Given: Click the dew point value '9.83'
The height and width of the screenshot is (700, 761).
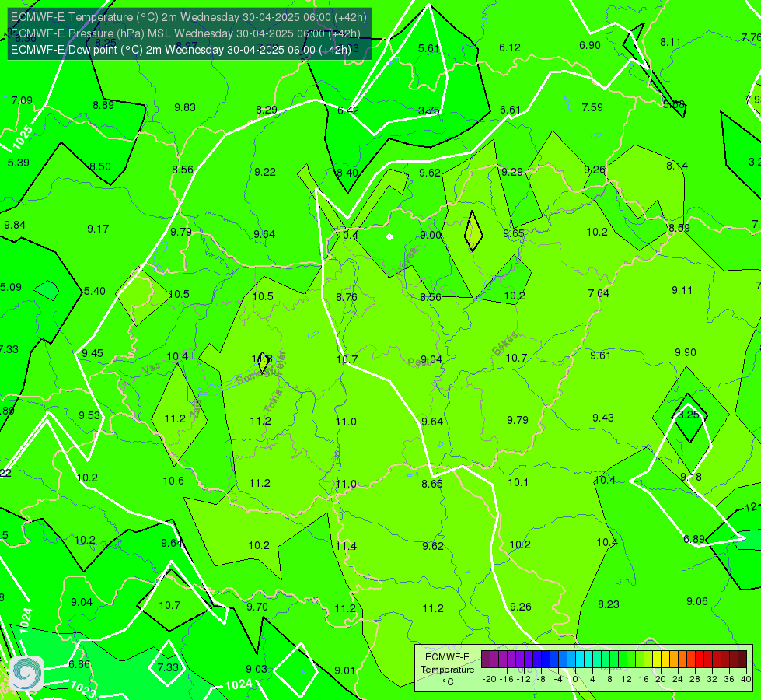Looking at the screenshot, I should [185, 108].
